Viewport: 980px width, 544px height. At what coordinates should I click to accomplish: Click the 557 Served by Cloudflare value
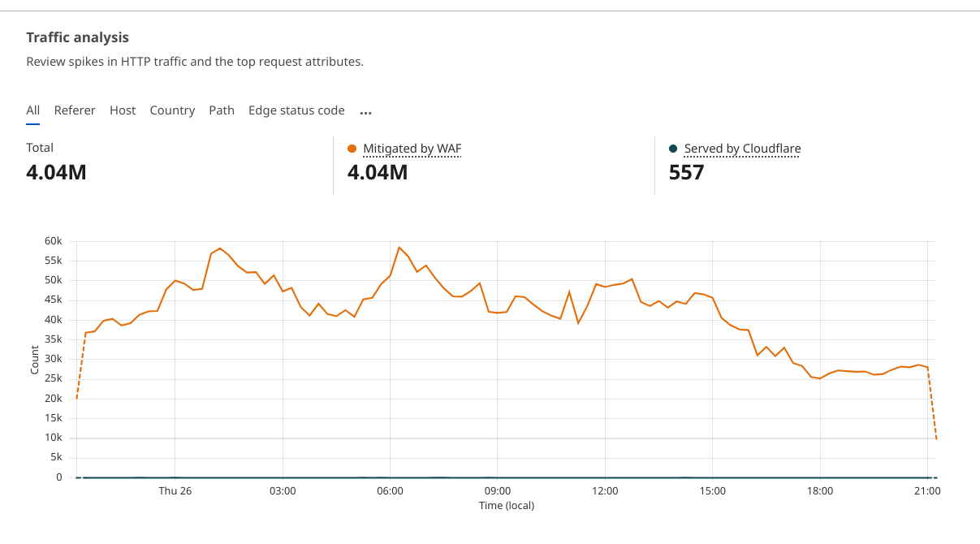(x=686, y=172)
